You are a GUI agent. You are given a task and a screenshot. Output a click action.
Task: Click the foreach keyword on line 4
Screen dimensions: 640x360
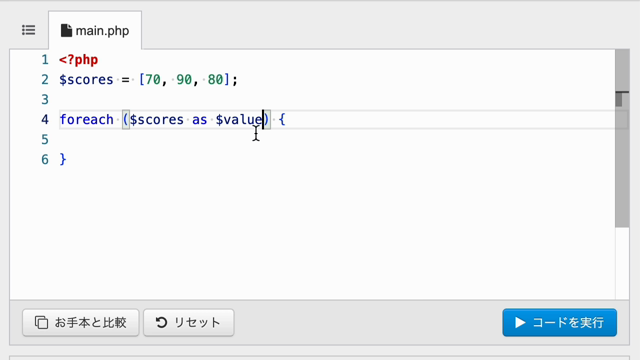87,120
